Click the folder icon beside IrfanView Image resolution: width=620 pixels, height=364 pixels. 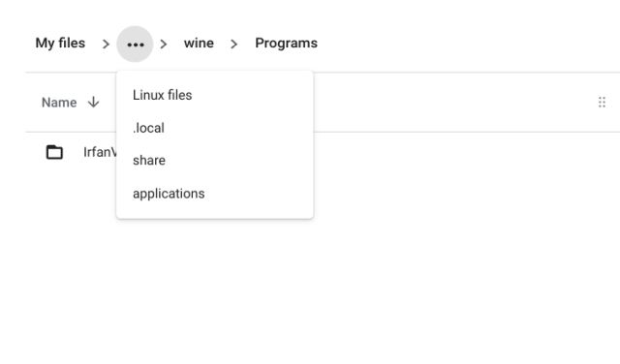(54, 152)
